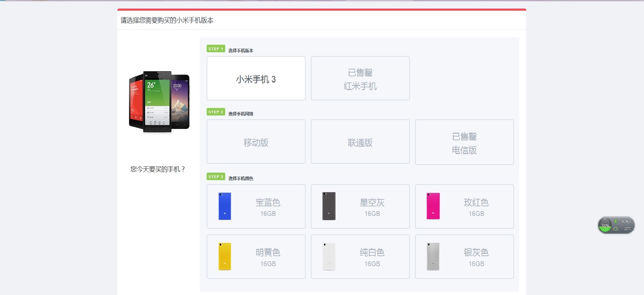The width and height of the screenshot is (644, 295).
Task: Click the 选择手机版本 step label
Action: coord(241,51)
